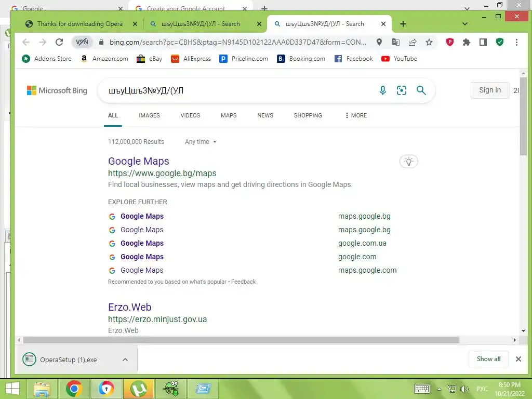The height and width of the screenshot is (399, 532).
Task: Open the browser three-dot menu
Action: coord(516,42)
